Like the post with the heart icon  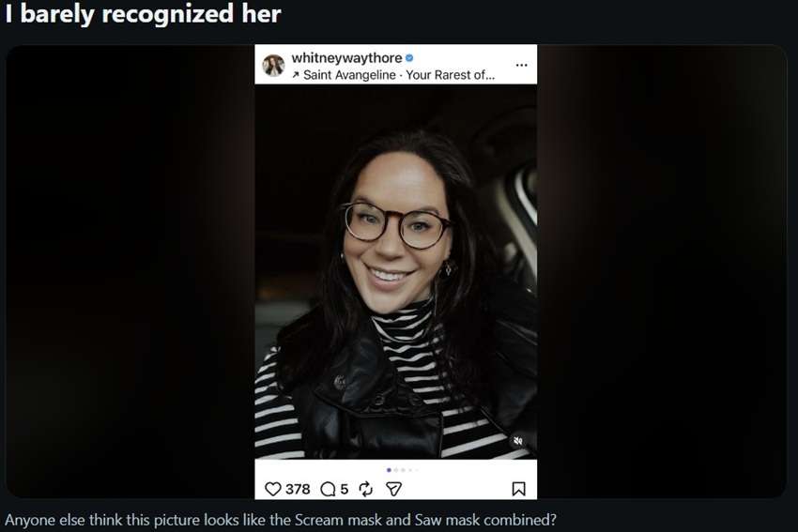click(x=273, y=489)
